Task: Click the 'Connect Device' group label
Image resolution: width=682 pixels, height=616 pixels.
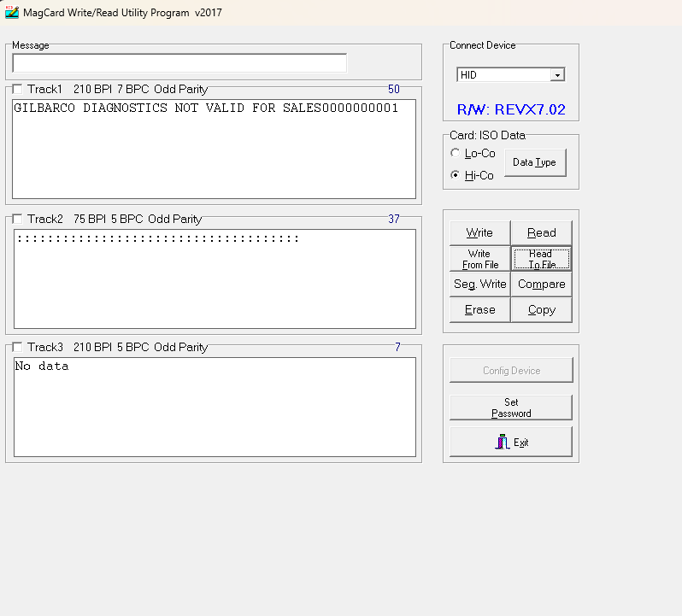Action: click(x=482, y=45)
